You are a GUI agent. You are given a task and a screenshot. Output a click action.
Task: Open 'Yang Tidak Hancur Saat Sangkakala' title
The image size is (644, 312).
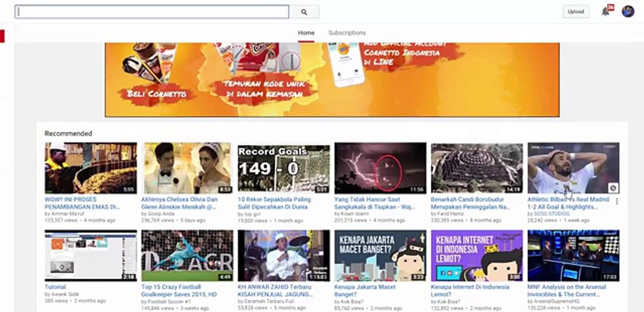pyautogui.click(x=374, y=203)
